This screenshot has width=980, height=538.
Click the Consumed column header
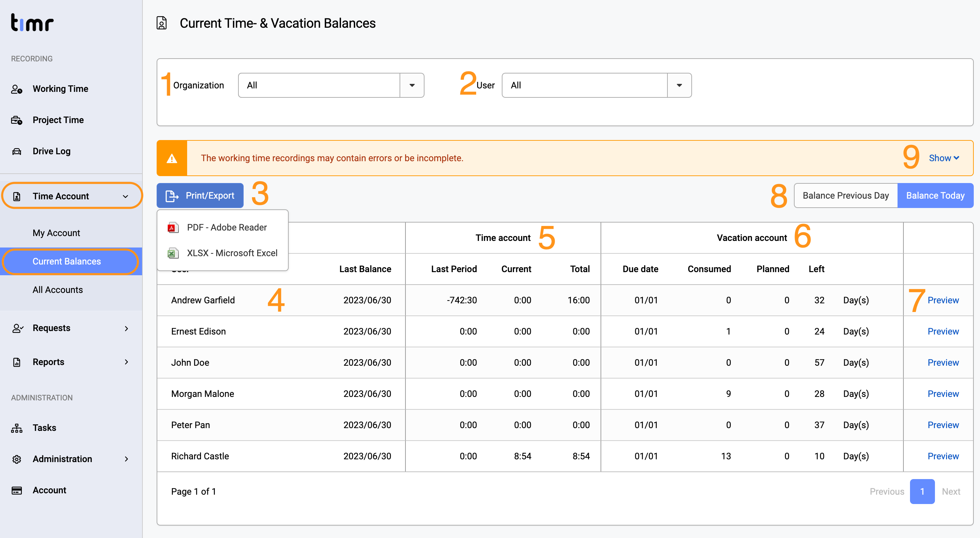coord(709,269)
